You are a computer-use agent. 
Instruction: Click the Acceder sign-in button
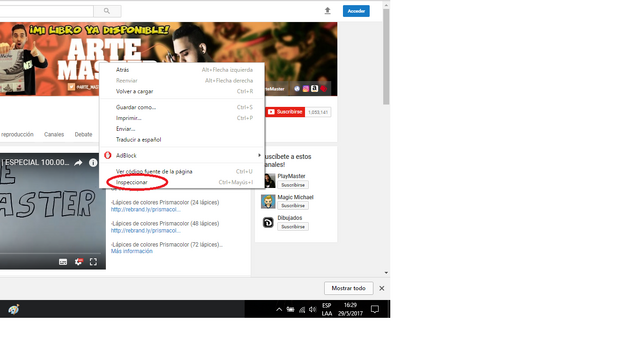pyautogui.click(x=356, y=11)
